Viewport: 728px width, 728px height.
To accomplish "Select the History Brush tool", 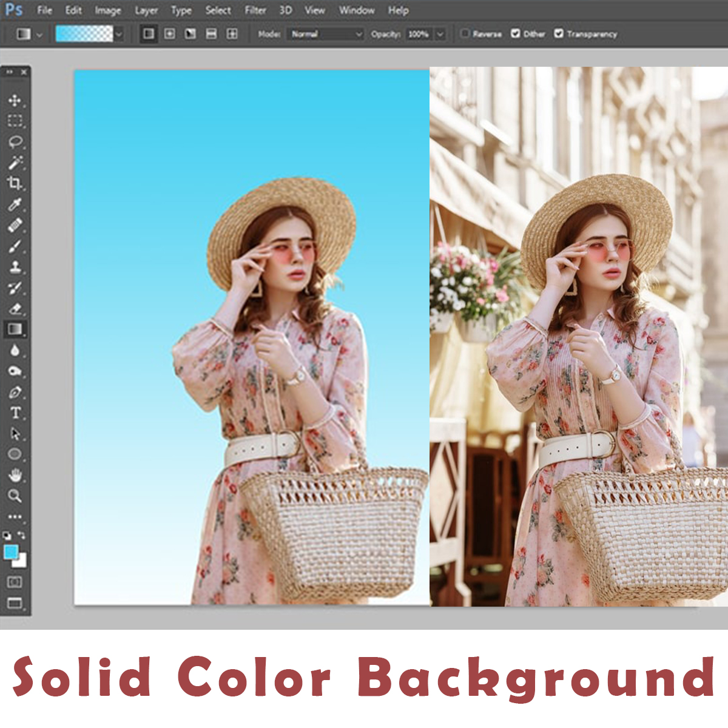I will 15,288.
